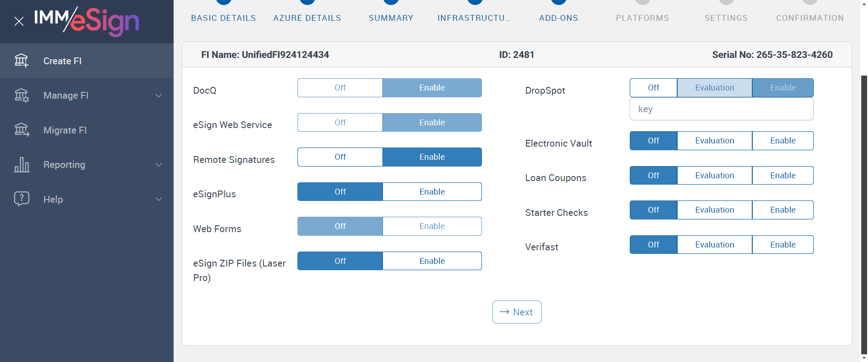Close the sidebar with the X icon

tap(19, 21)
